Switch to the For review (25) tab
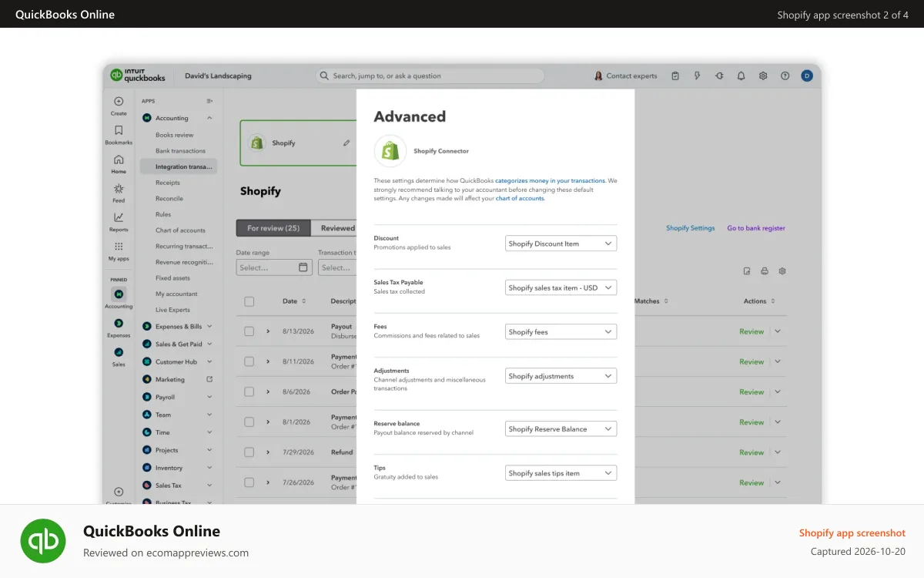This screenshot has height=578, width=924. [273, 228]
